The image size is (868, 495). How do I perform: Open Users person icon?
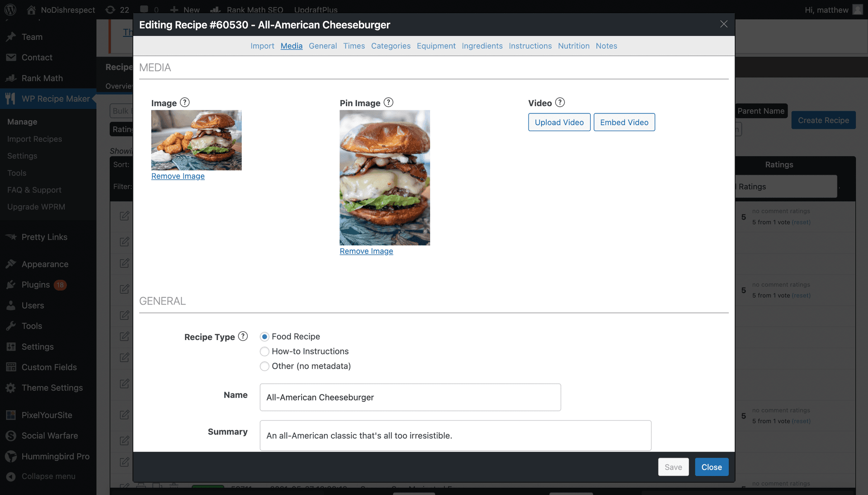11,306
